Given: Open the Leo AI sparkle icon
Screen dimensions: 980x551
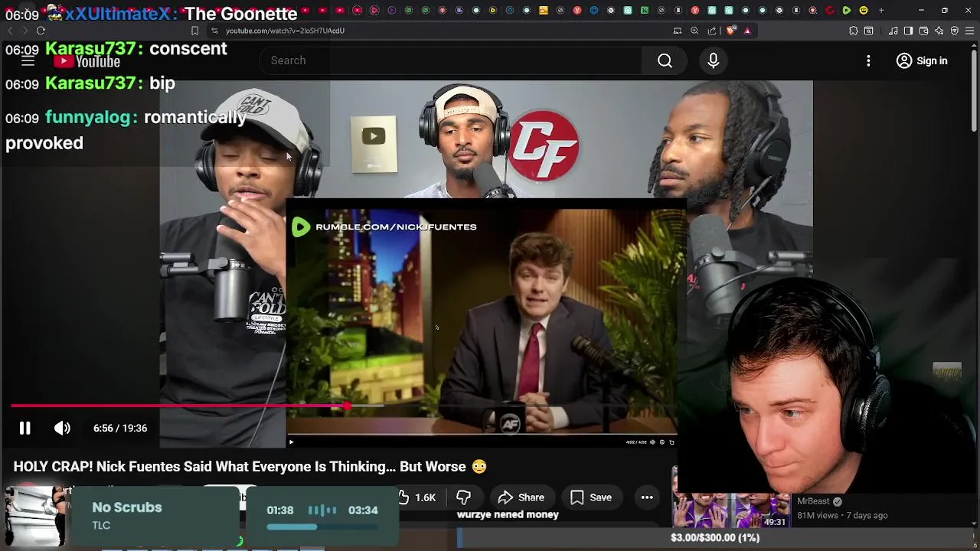Looking at the screenshot, I should pyautogui.click(x=939, y=31).
